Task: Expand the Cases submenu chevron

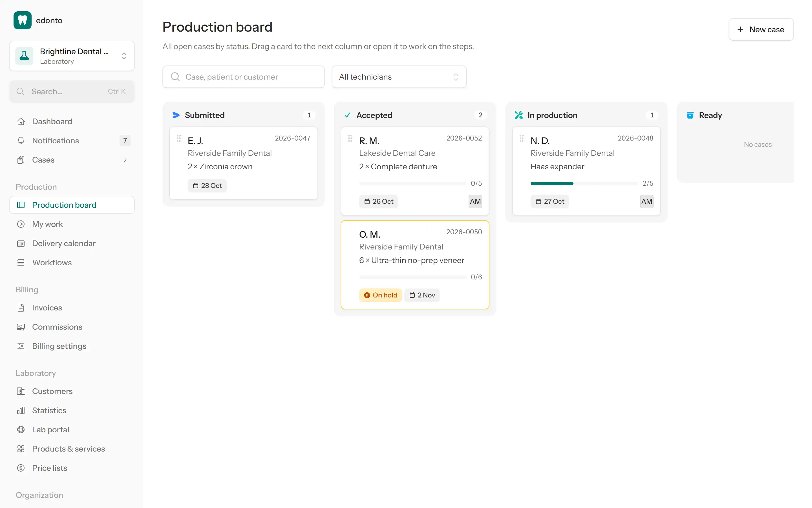Action: coord(125,159)
